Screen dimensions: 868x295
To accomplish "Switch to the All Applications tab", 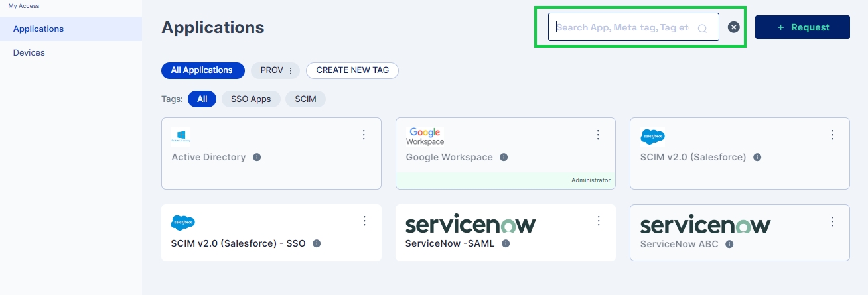I will point(202,70).
